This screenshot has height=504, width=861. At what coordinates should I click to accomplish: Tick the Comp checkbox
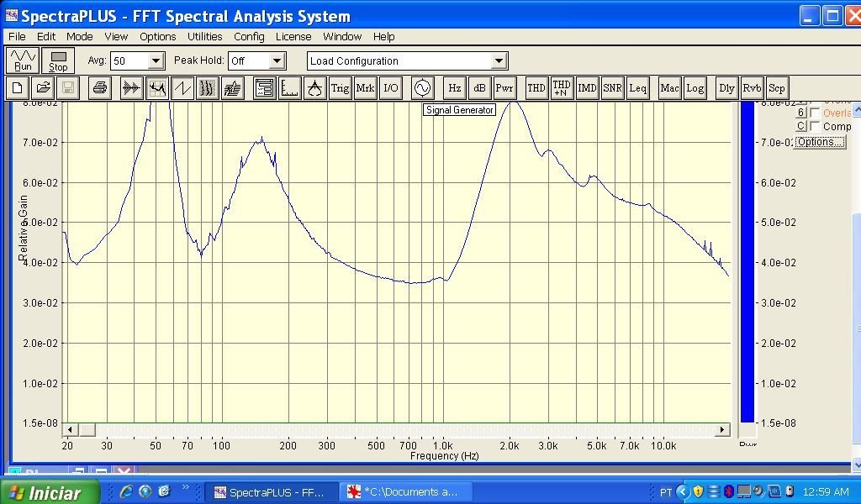[x=815, y=127]
